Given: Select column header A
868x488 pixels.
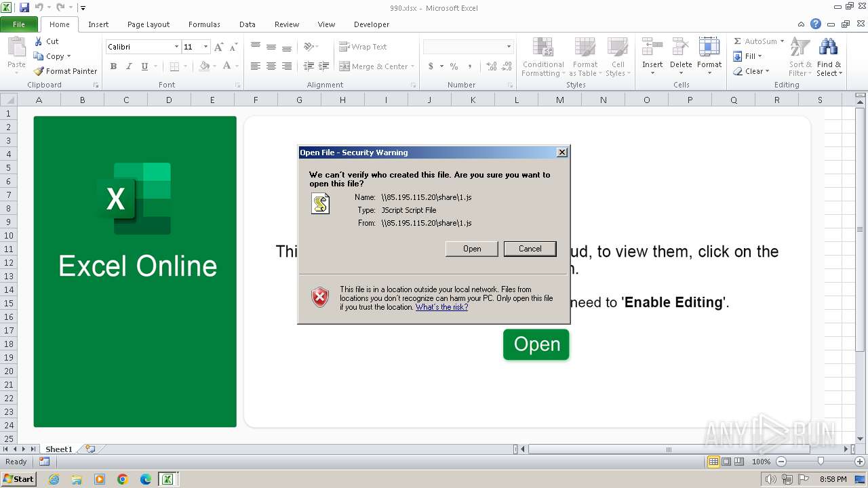Looking at the screenshot, I should 39,100.
